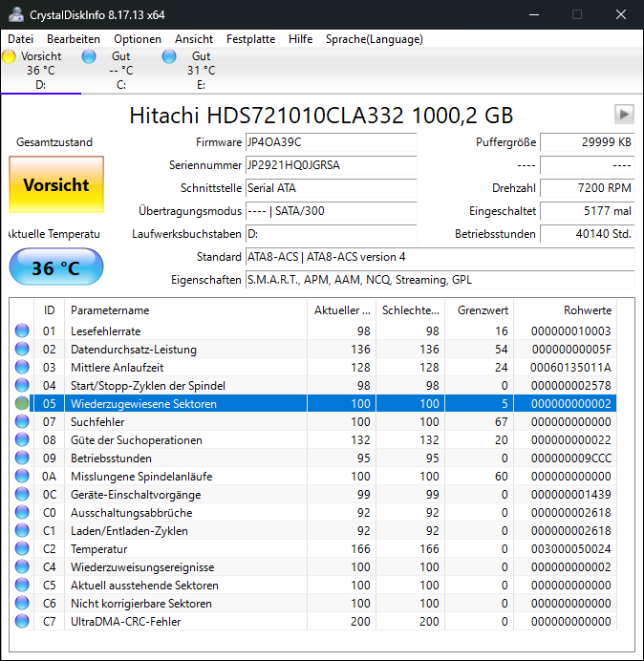Click the Eingeschaltet value 5177 mal
Viewport: 644px width, 661px height.
(x=587, y=211)
